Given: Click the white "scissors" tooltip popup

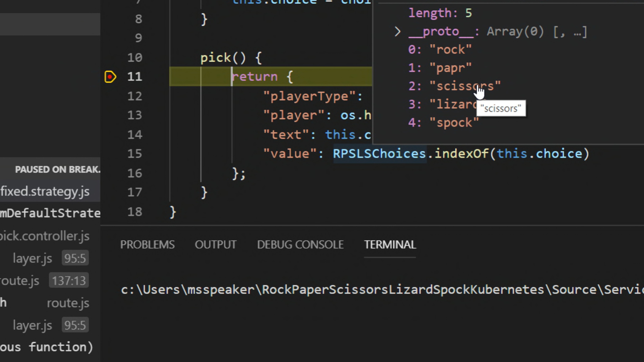Looking at the screenshot, I should 501,108.
